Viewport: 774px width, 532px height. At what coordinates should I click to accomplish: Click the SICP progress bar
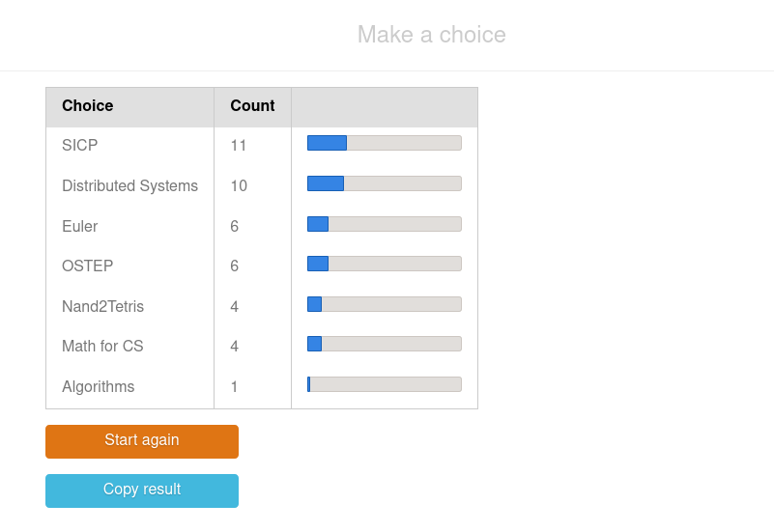385,143
